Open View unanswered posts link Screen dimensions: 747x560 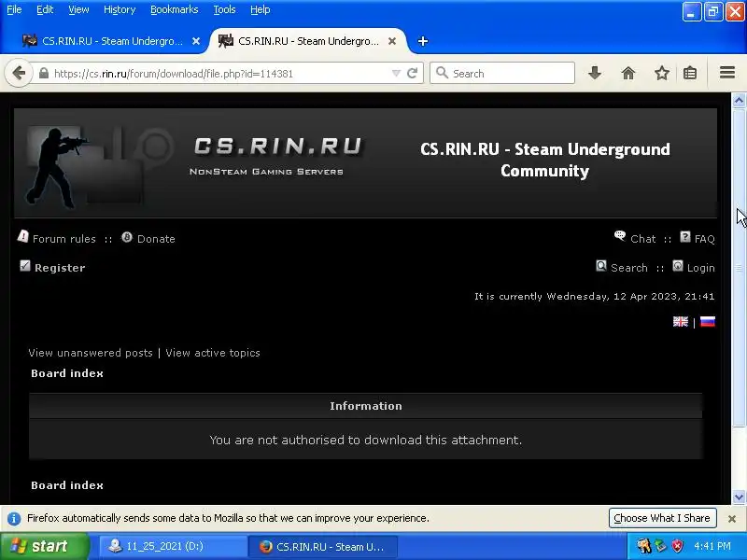point(91,353)
